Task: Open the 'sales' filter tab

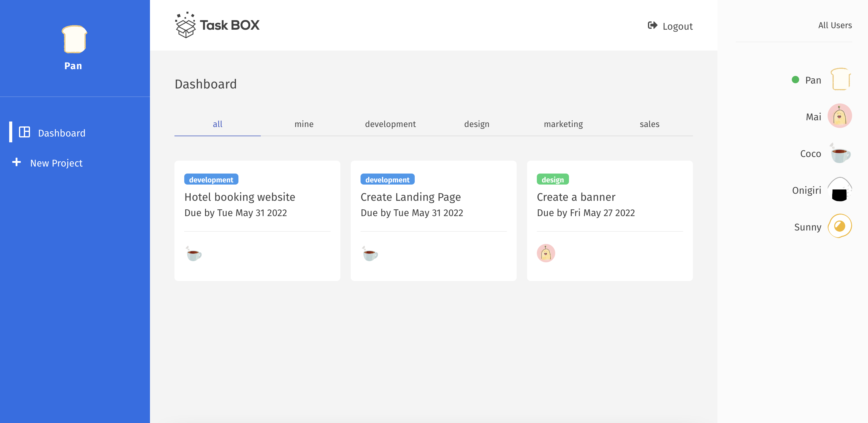Action: [x=649, y=124]
